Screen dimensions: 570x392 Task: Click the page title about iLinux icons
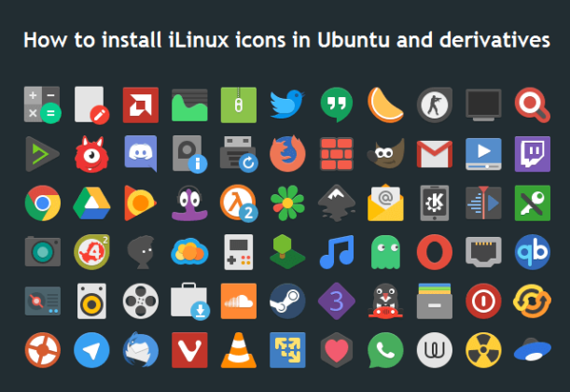286,39
